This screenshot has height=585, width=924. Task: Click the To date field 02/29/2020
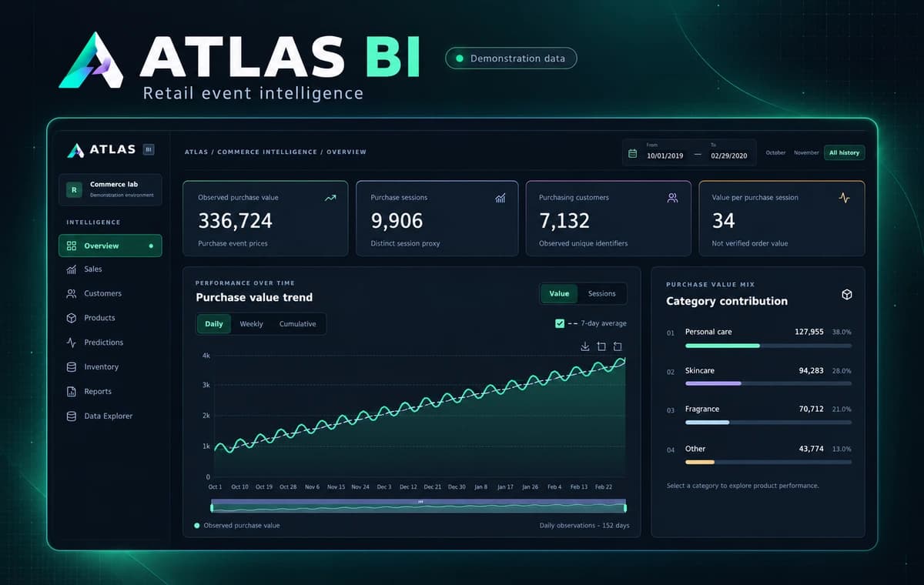click(729, 155)
